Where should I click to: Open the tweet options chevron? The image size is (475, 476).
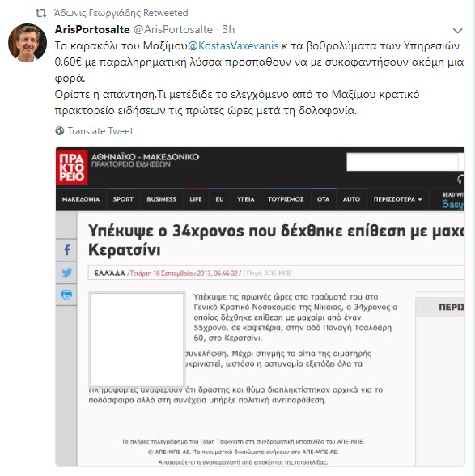coord(457,31)
